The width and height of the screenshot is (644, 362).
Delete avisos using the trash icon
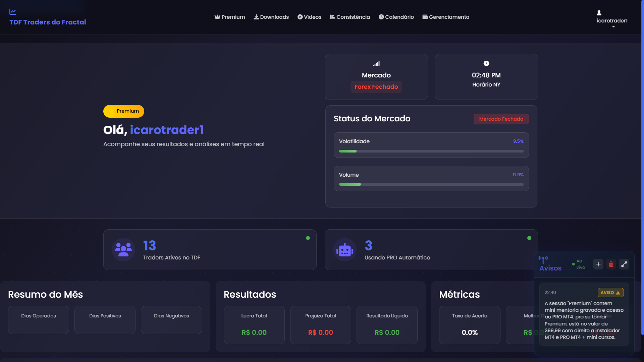click(611, 264)
